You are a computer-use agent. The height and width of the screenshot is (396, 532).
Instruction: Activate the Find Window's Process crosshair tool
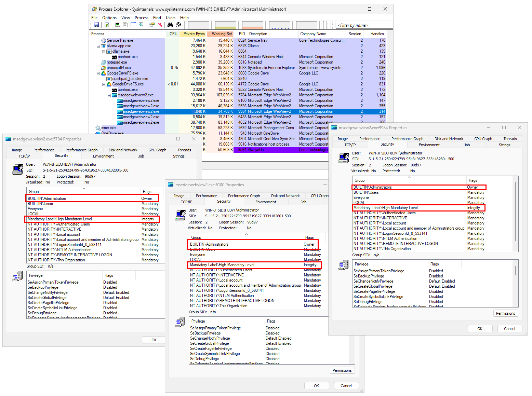tap(178, 25)
